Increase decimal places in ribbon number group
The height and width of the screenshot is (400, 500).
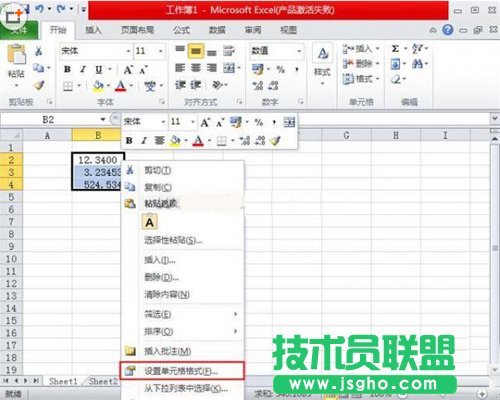(258, 86)
